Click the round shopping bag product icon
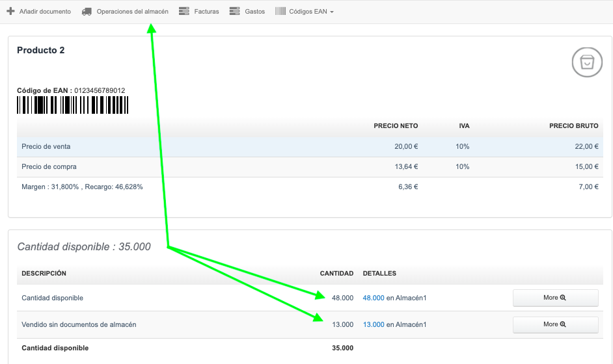This screenshot has width=613, height=364. (x=587, y=62)
